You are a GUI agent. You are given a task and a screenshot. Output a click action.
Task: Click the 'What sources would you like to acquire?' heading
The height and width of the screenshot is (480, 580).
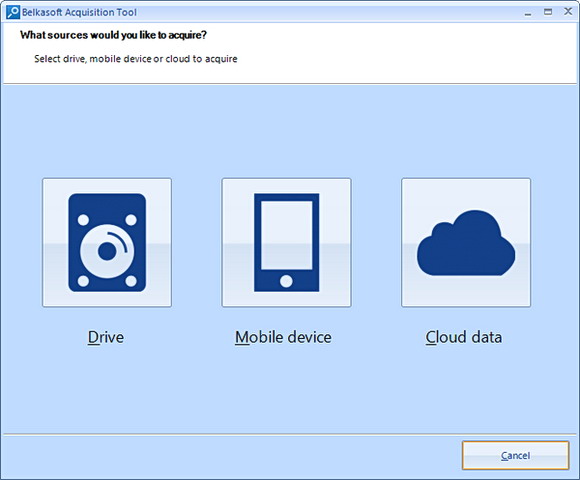point(113,35)
